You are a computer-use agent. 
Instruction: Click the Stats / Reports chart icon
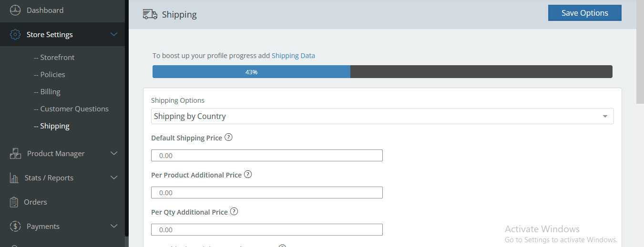coord(15,178)
